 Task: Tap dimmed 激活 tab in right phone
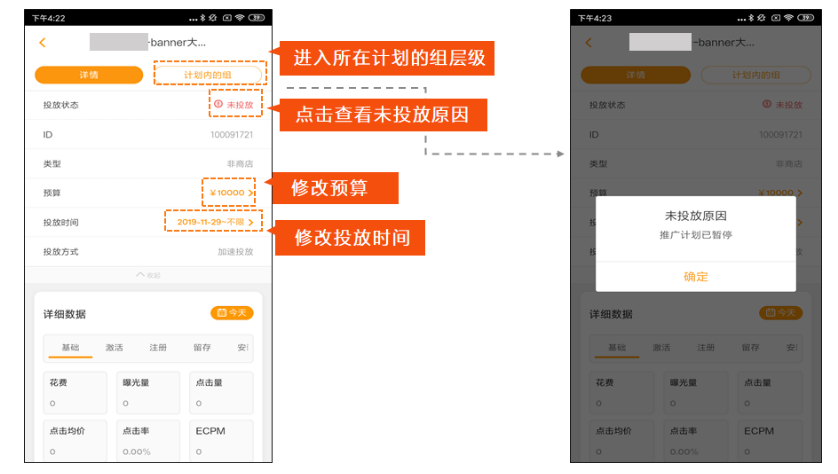tap(661, 347)
